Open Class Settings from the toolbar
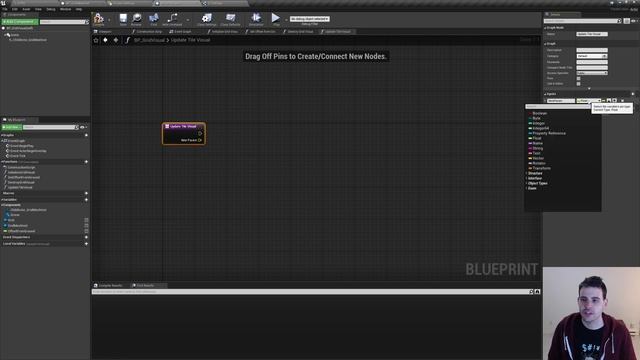 207,19
